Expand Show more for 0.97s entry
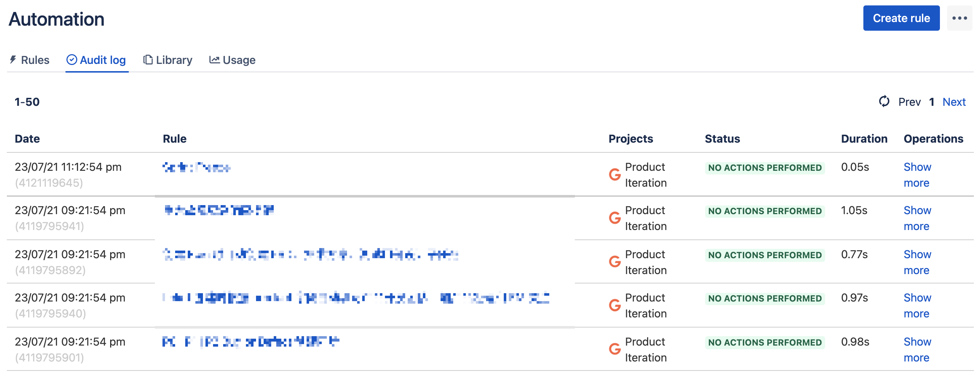 (917, 305)
